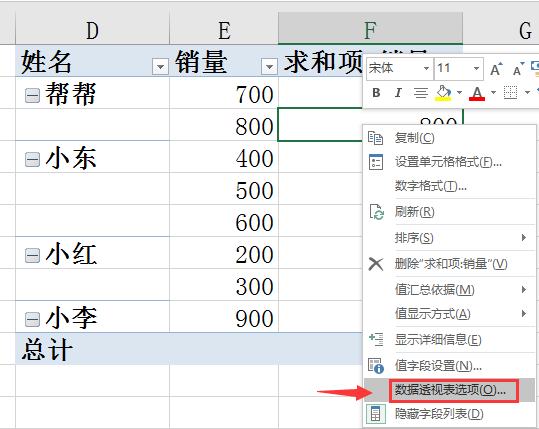Screen dimensions: 539x429
Task: Decrease font size with small A icon
Action: click(518, 69)
